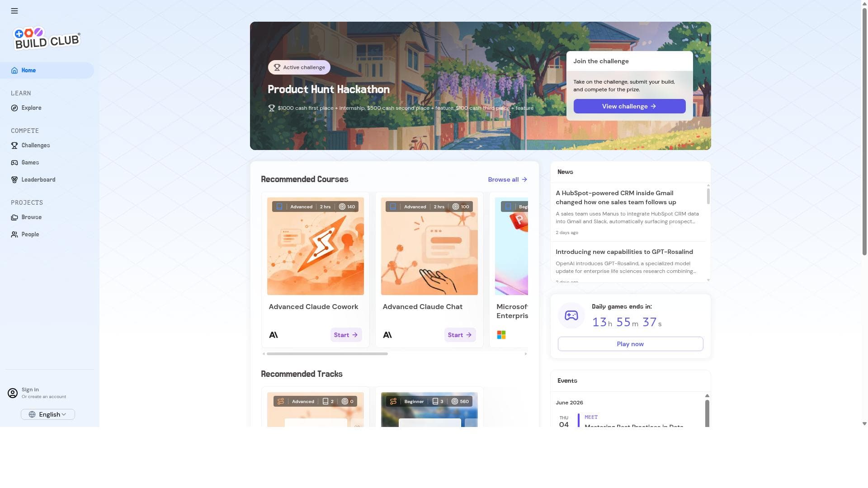Click the Leaderboard medal icon
The image size is (868, 488).
click(14, 180)
